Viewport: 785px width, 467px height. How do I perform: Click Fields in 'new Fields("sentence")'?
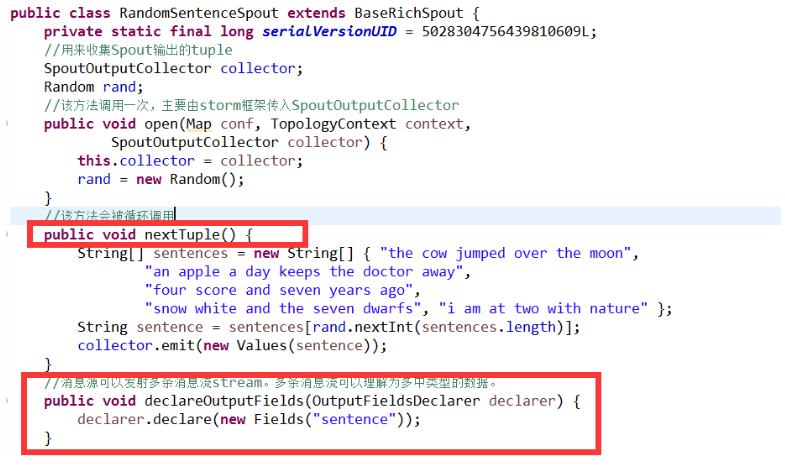pyautogui.click(x=279, y=419)
